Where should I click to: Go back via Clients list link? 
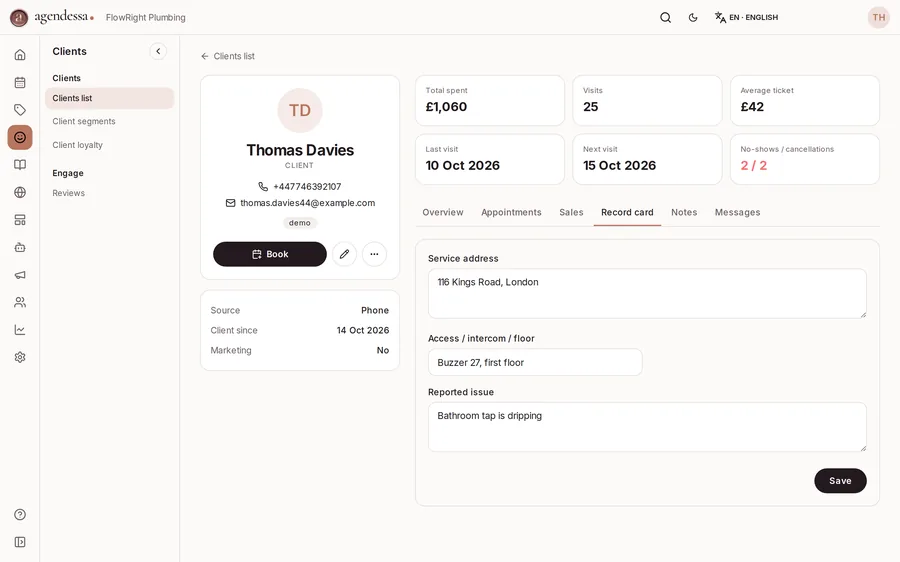point(228,56)
